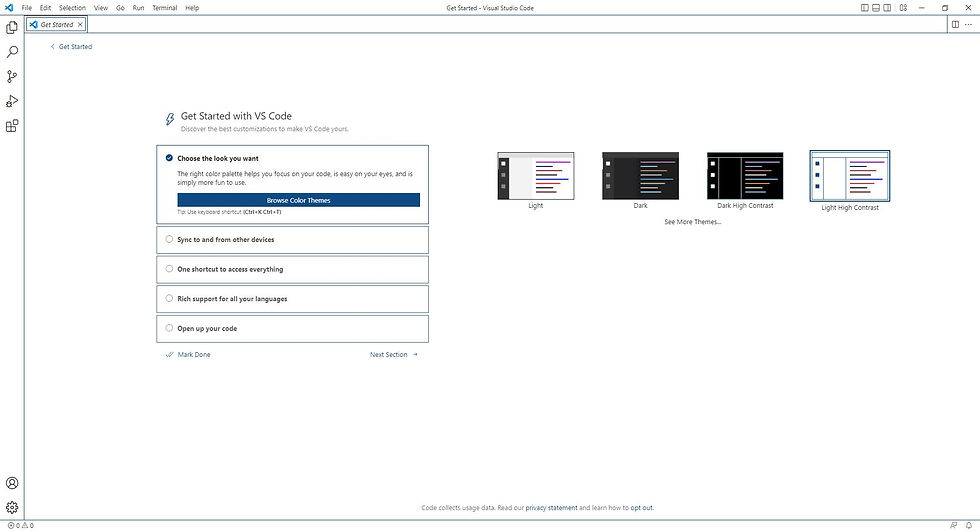The height and width of the screenshot is (531, 980).
Task: Go back via Get Started breadcrumb link
Action: coord(71,46)
